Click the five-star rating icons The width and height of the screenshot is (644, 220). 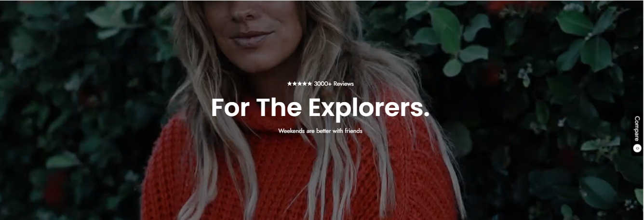(299, 84)
